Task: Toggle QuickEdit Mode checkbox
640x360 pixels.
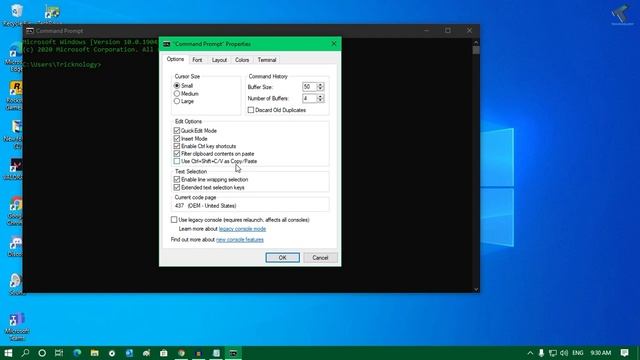Action: (x=177, y=131)
